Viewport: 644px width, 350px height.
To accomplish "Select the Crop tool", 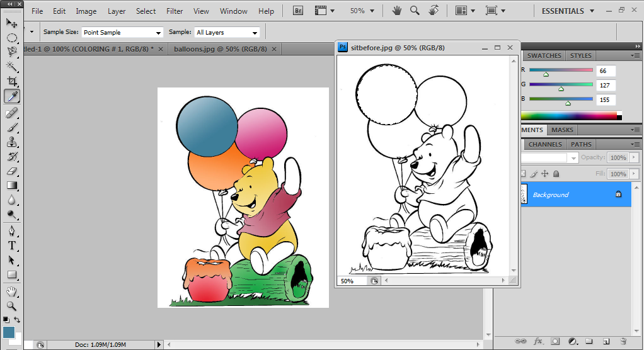I will pyautogui.click(x=11, y=81).
